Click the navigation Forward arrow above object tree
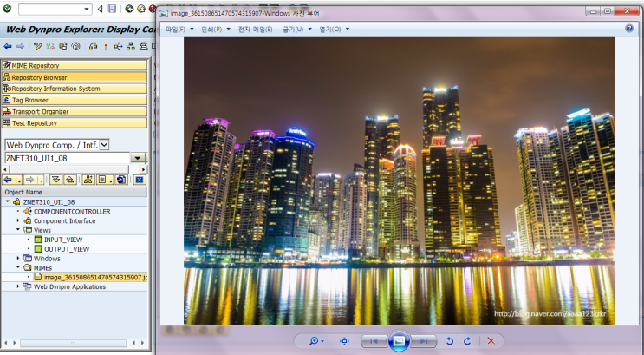This screenshot has height=355, width=644. [x=29, y=180]
